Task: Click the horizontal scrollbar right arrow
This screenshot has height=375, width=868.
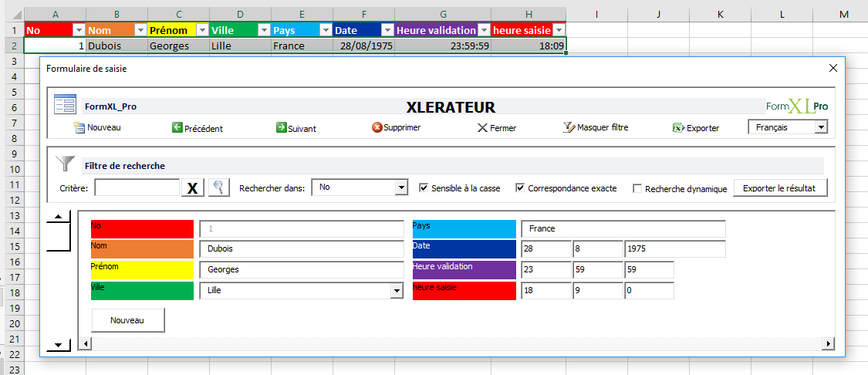Action: pos(828,344)
